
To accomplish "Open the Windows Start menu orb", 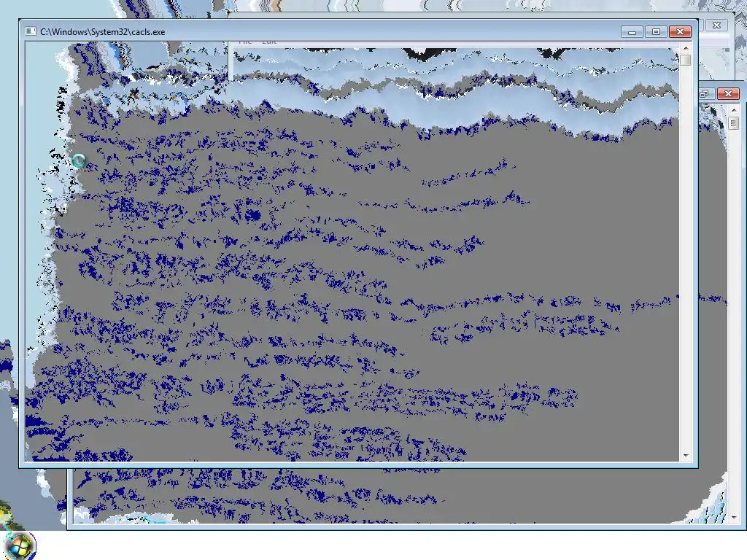I will [19, 545].
